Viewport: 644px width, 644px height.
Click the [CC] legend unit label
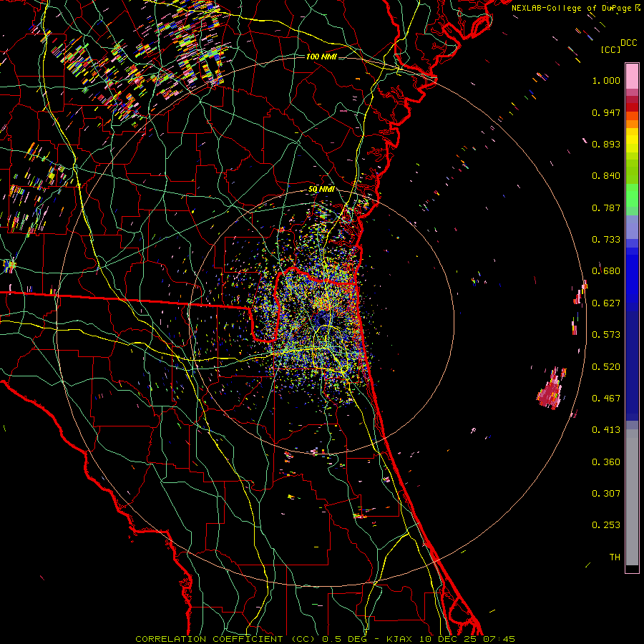610,49
